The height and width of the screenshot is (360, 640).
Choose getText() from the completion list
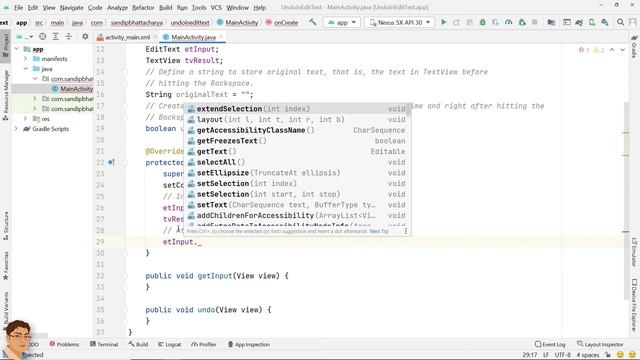pos(297,151)
